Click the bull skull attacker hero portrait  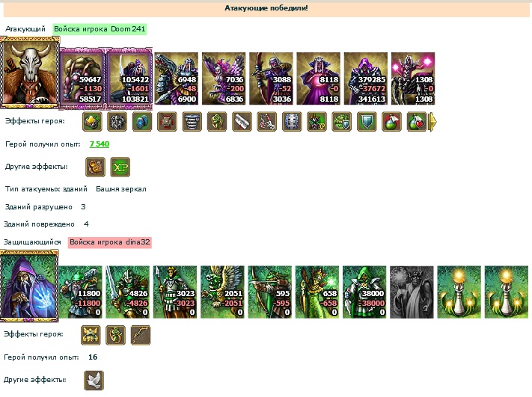[30, 73]
